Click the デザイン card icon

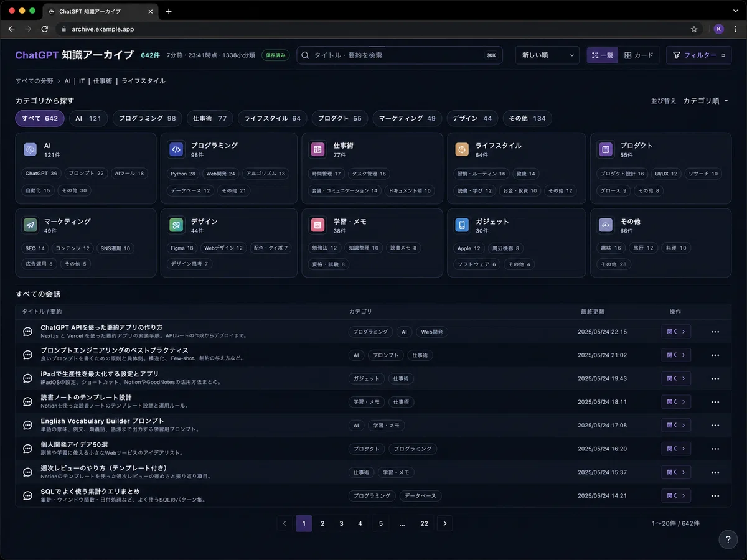tap(176, 225)
